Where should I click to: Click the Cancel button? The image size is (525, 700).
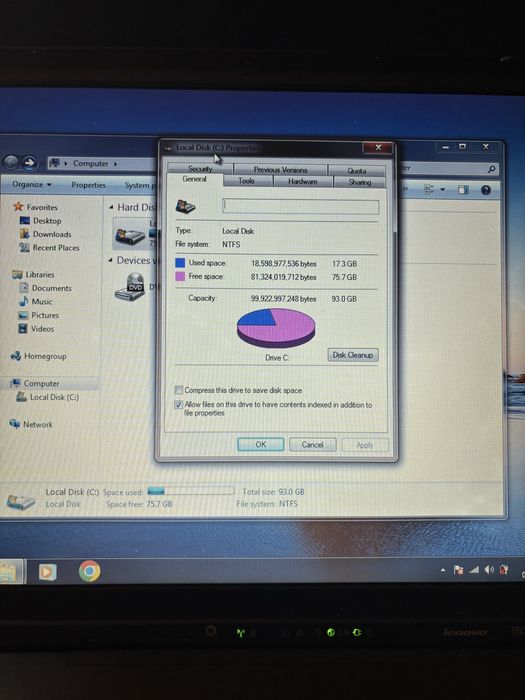click(x=312, y=445)
